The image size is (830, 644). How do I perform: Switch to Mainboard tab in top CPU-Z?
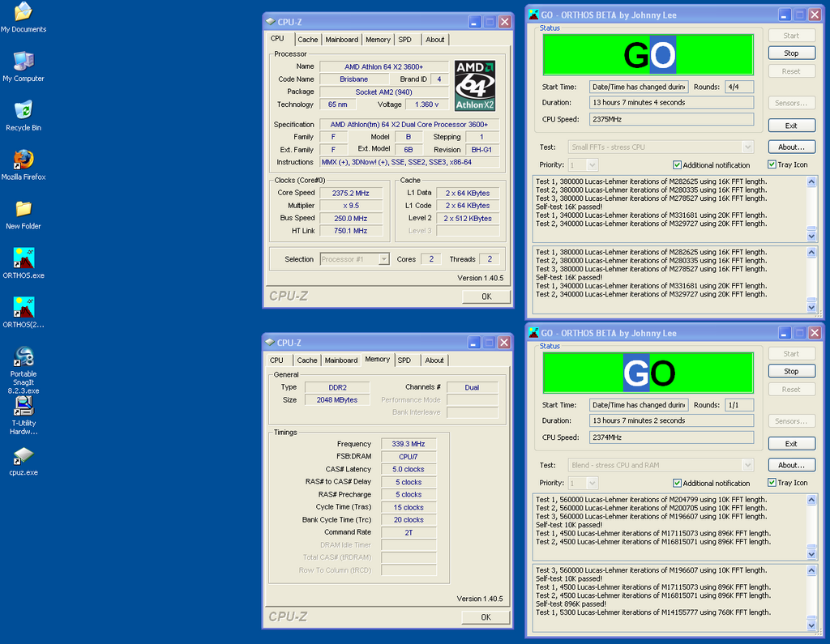point(341,40)
